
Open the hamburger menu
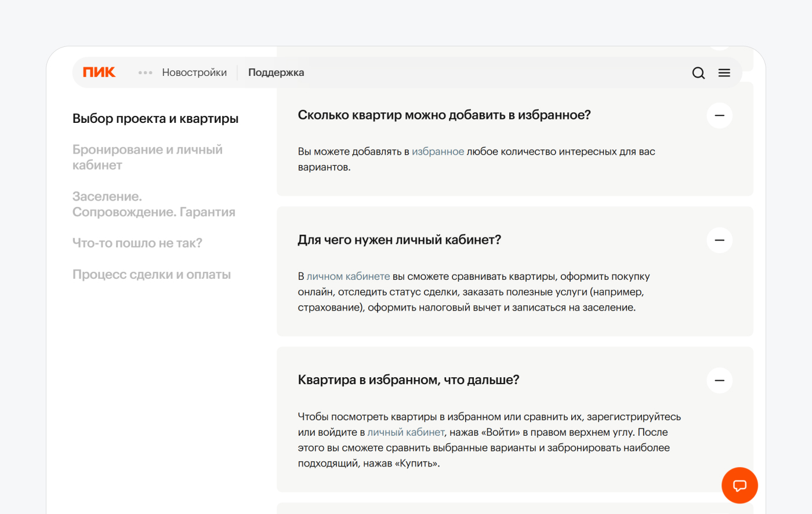tap(724, 73)
